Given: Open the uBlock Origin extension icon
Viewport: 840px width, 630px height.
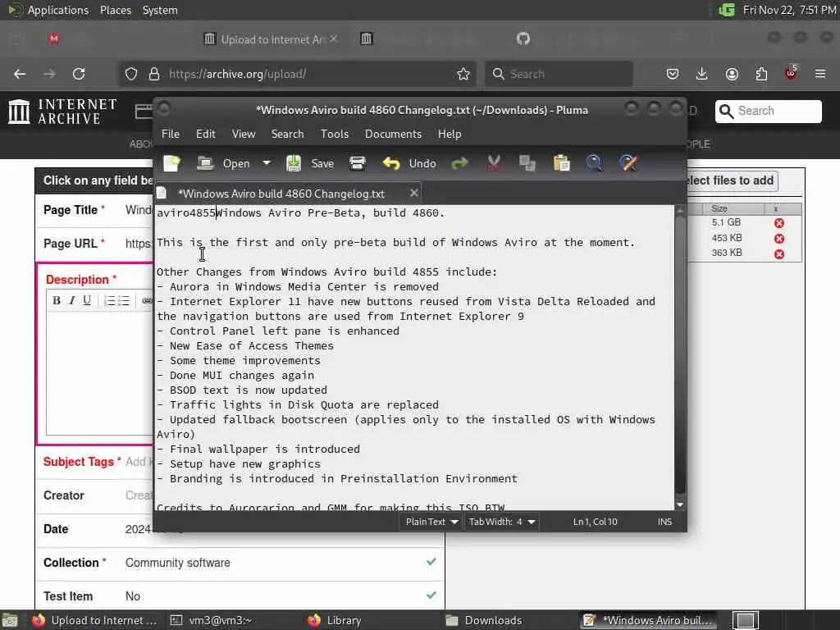Looking at the screenshot, I should (791, 73).
